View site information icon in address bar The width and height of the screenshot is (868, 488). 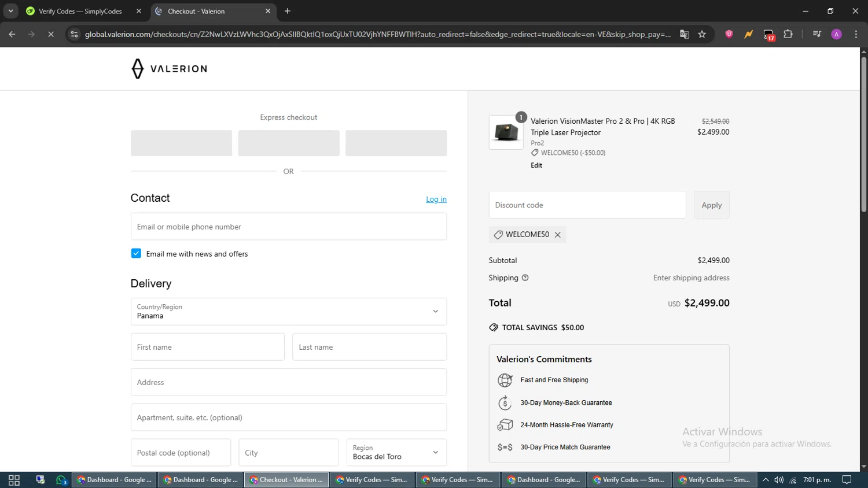[x=74, y=34]
